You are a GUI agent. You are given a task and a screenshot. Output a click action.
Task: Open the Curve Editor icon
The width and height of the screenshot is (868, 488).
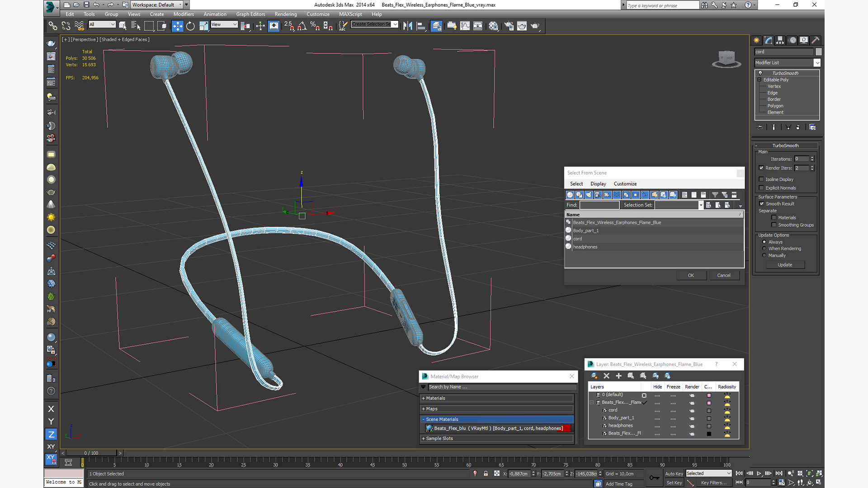point(465,26)
